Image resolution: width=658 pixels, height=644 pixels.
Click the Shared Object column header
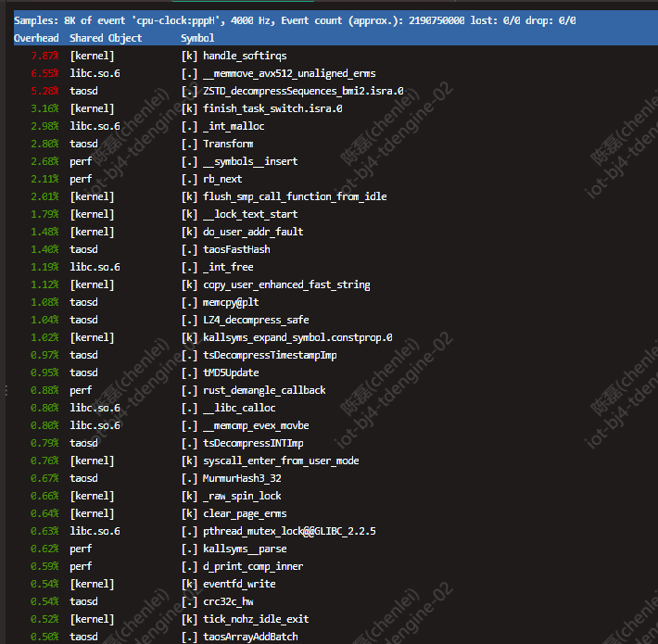(x=106, y=38)
